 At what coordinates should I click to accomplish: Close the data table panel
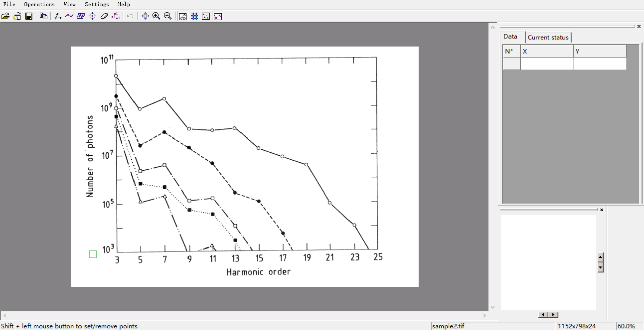click(x=639, y=26)
